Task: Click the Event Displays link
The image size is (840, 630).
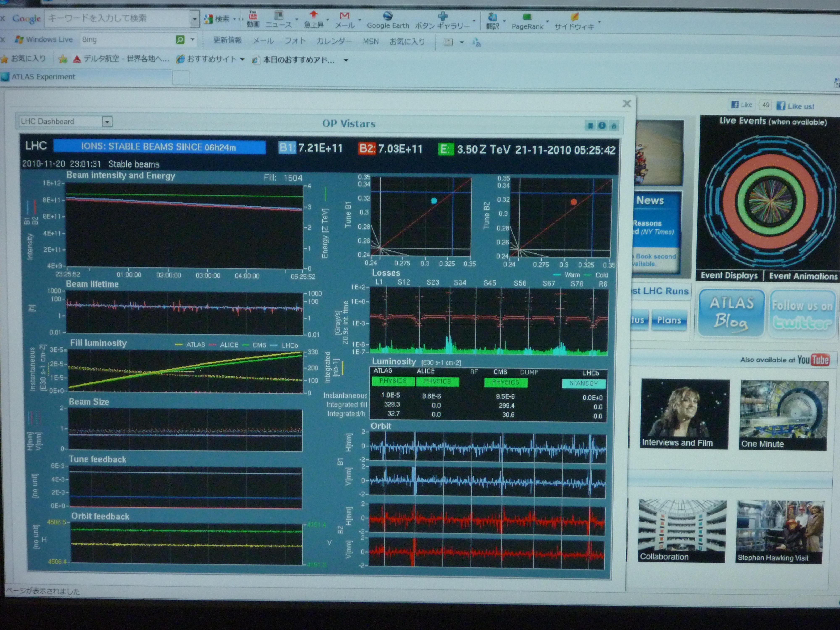Action: click(x=729, y=275)
